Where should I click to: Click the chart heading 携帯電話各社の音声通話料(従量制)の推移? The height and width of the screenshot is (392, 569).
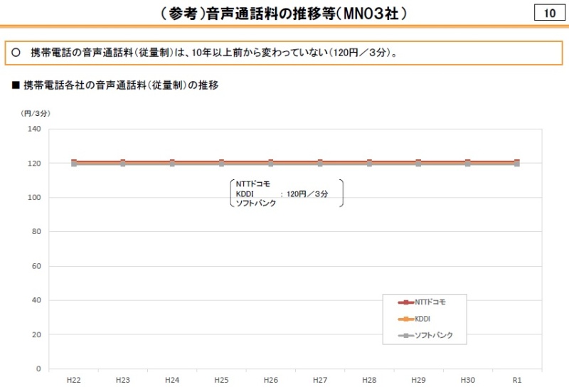pos(121,85)
